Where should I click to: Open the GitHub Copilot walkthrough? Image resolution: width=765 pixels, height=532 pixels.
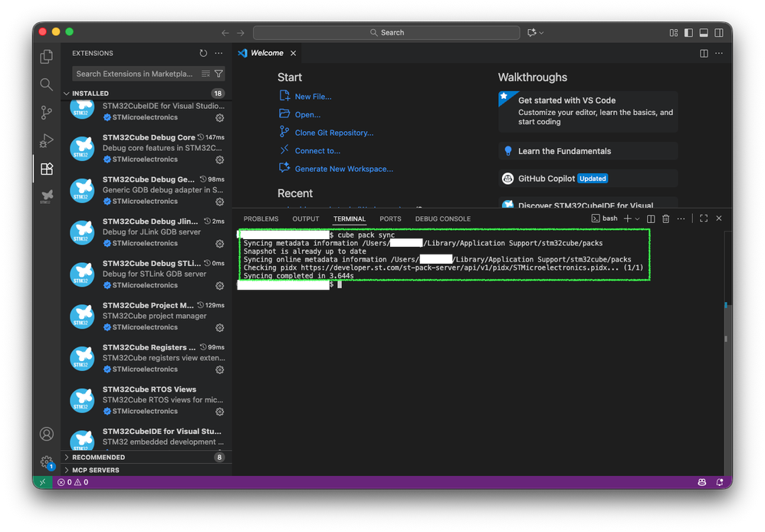588,179
